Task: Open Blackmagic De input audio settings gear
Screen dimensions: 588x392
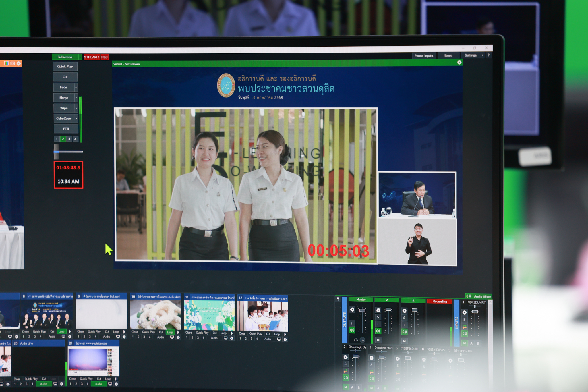Action: pos(345,357)
